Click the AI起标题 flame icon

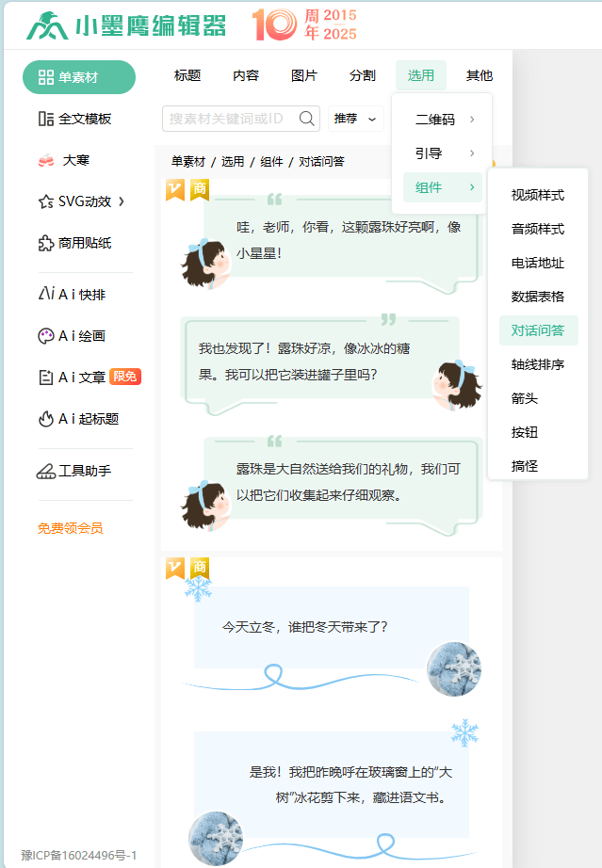point(45,419)
